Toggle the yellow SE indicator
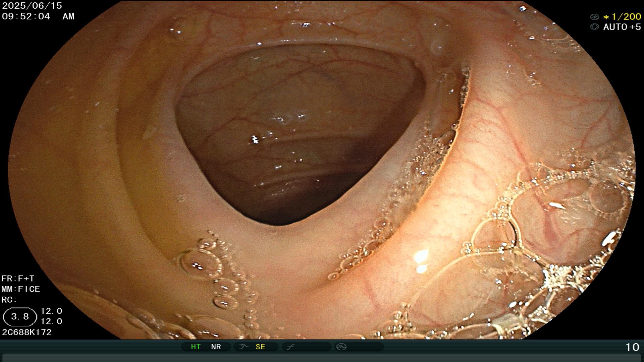This screenshot has width=644, height=362. coord(260,347)
